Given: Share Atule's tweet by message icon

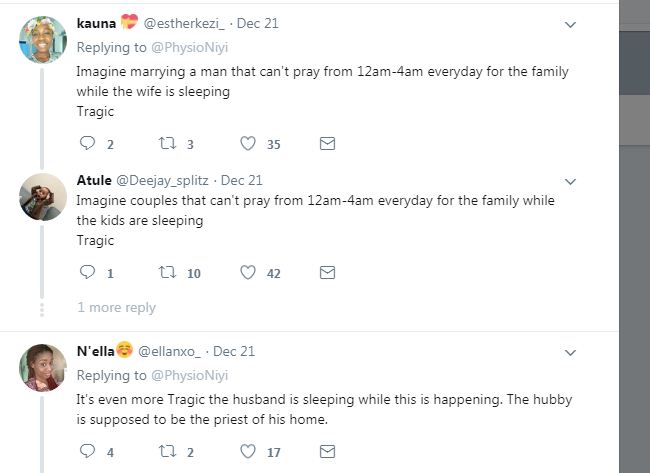Looking at the screenshot, I should tap(326, 272).
